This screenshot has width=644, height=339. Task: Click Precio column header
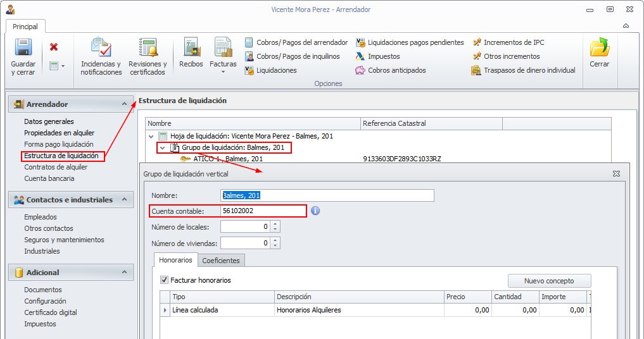468,297
